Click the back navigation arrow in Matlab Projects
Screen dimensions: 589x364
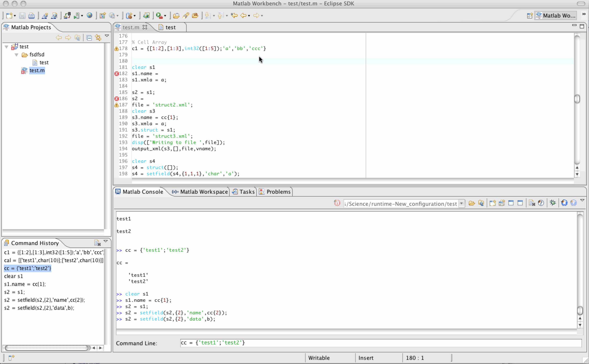[59, 38]
